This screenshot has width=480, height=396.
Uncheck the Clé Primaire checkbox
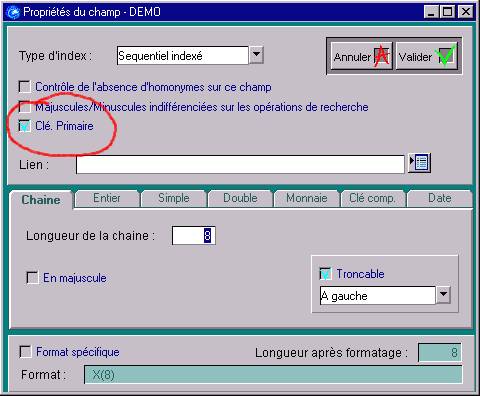point(24,126)
